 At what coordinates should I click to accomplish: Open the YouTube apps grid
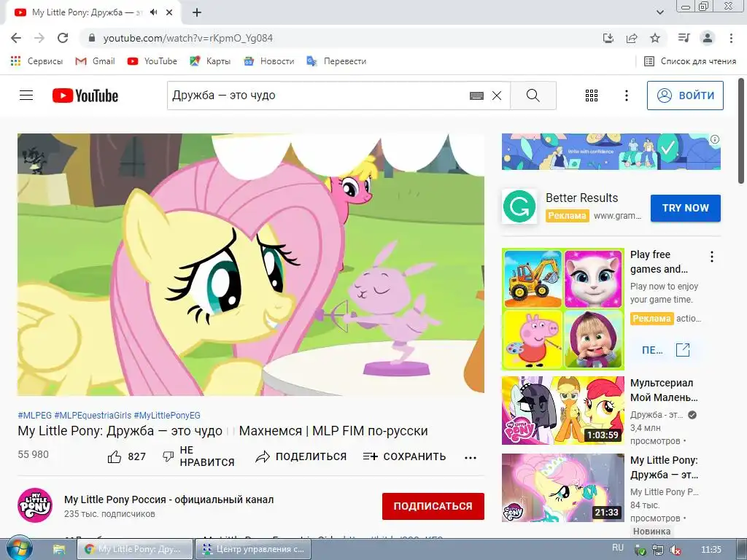pos(591,96)
